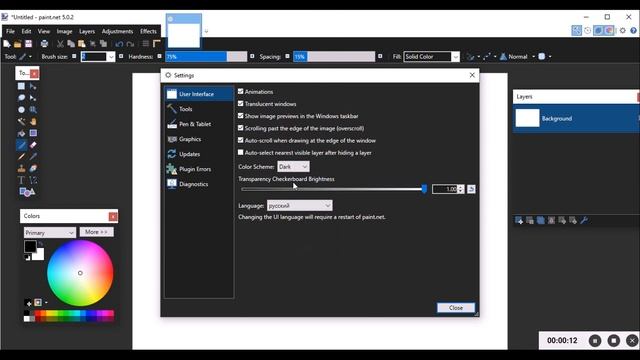Select the Color Picker eyedropper tool
The image size is (640, 360).
33,157
